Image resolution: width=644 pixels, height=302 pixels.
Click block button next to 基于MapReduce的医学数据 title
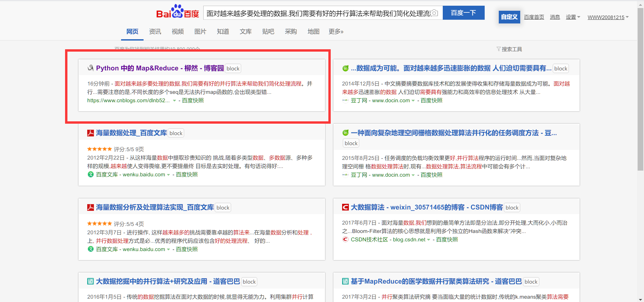[x=531, y=282]
